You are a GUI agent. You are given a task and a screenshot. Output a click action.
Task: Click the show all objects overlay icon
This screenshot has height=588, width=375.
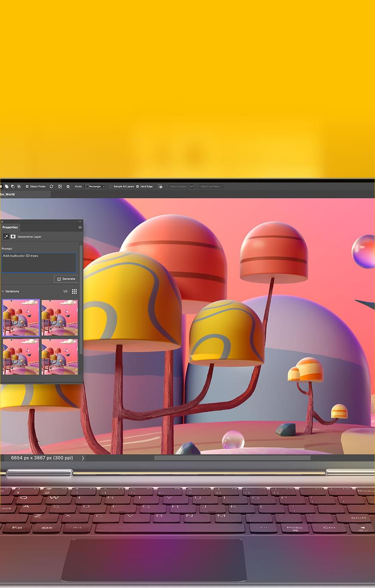tap(60, 186)
